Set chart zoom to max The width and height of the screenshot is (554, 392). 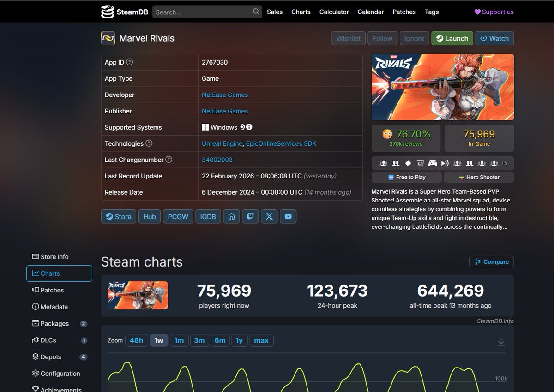[261, 340]
